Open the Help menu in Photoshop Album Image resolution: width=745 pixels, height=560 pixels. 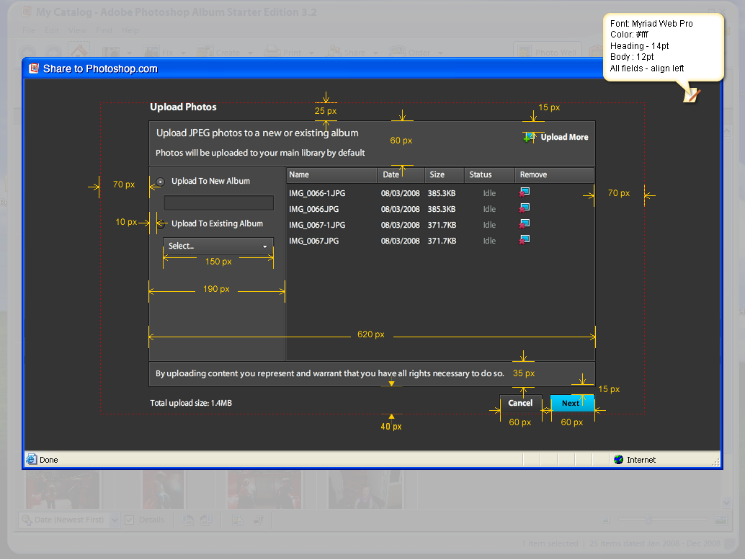(130, 30)
